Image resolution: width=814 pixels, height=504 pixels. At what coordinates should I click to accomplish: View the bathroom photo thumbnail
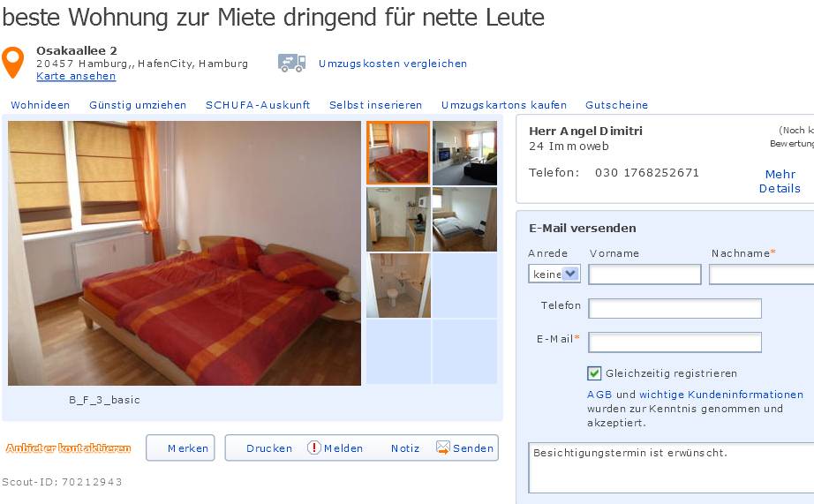(398, 285)
